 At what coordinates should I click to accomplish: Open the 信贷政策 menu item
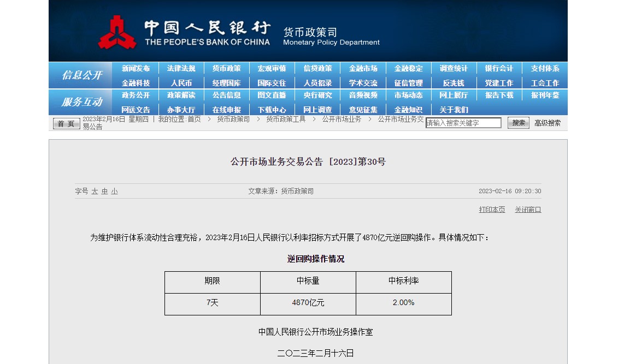[x=317, y=68]
